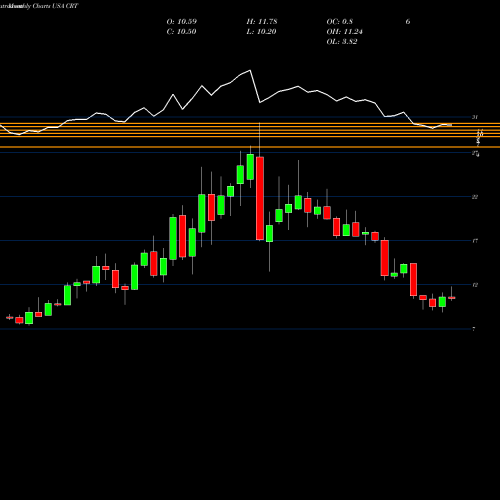Click the OL: 3.82 value
Screen dimensions: 500x500
point(342,42)
